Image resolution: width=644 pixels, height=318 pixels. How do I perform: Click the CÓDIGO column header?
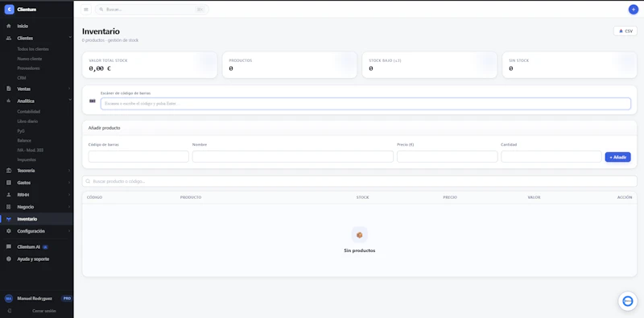94,197
